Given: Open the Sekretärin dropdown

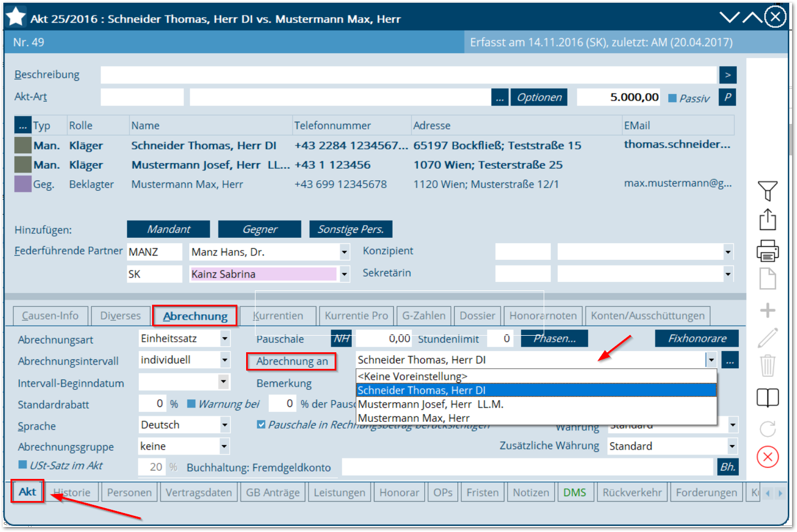Looking at the screenshot, I should (728, 274).
